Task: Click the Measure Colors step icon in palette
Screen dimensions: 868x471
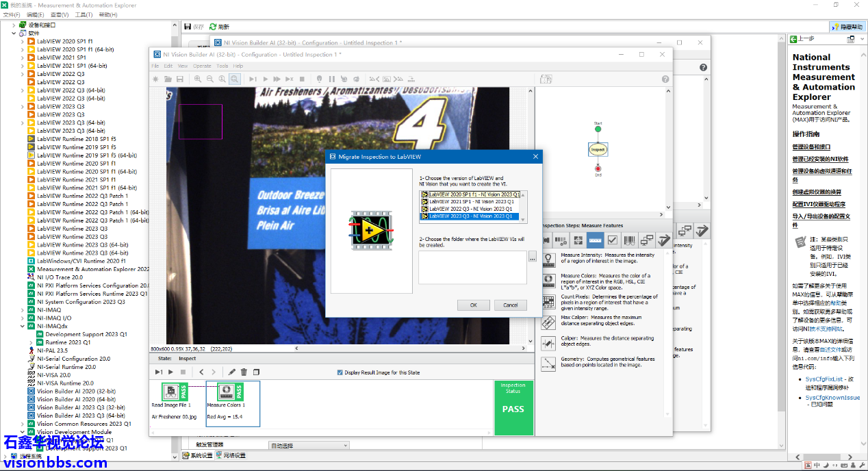Action: pyautogui.click(x=548, y=280)
